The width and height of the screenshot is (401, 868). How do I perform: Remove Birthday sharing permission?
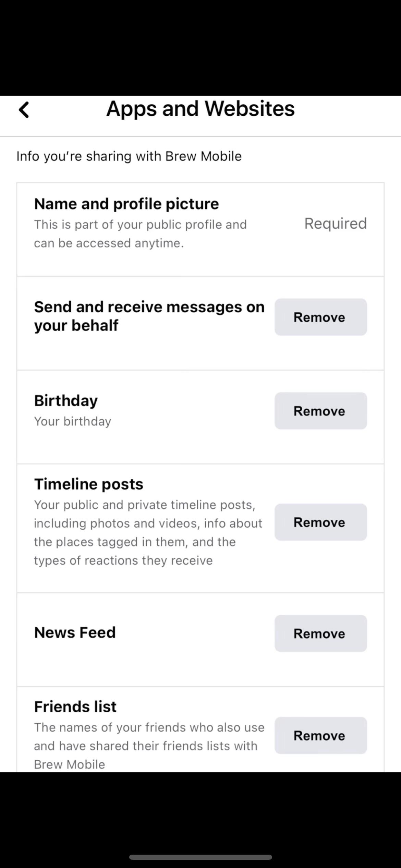coord(320,411)
